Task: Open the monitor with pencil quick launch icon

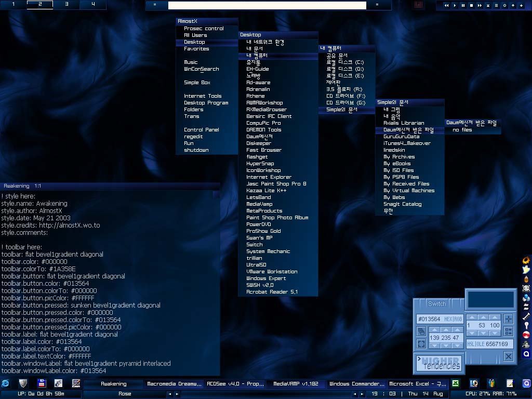Action: pos(76,383)
